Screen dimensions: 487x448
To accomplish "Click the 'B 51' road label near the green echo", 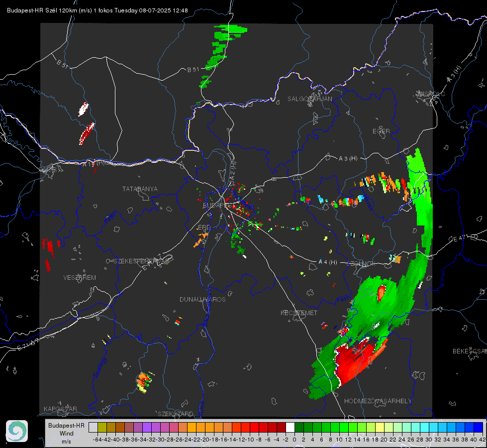I will (193, 70).
